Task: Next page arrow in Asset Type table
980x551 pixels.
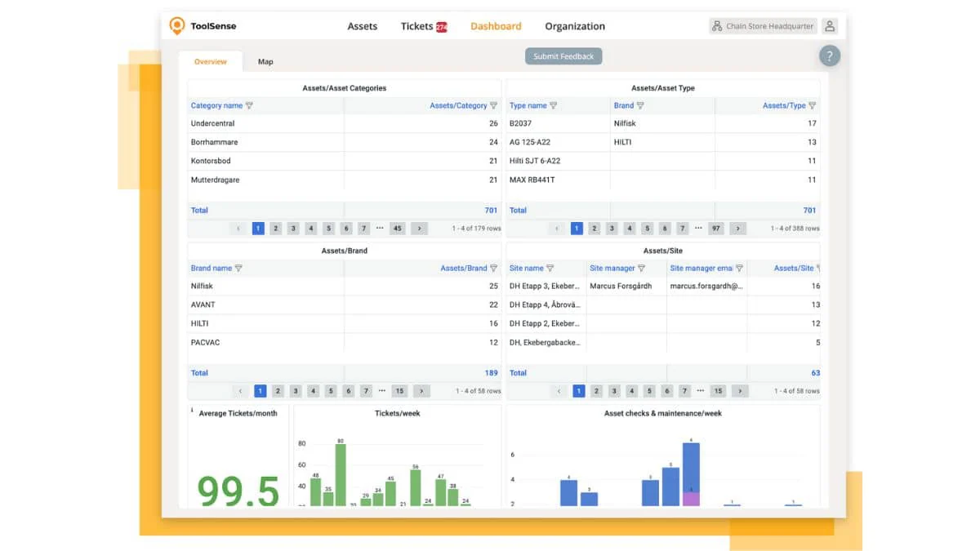Action: (x=737, y=229)
